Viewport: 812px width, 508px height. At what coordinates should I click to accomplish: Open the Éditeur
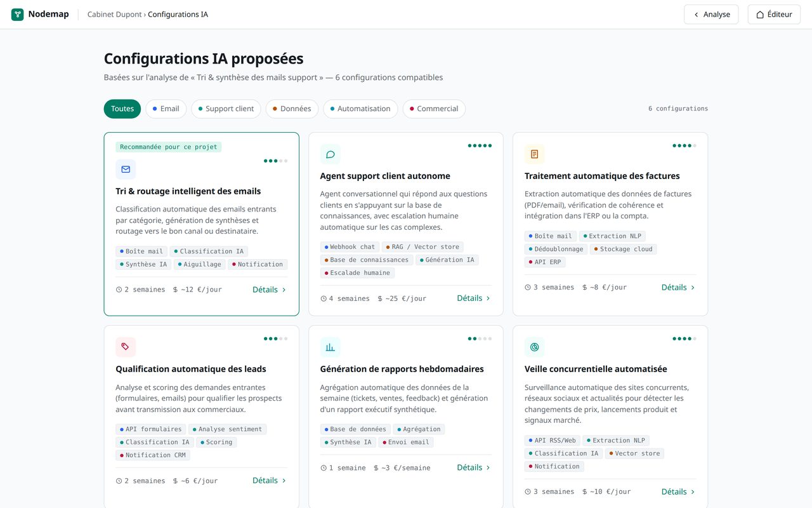tap(774, 15)
